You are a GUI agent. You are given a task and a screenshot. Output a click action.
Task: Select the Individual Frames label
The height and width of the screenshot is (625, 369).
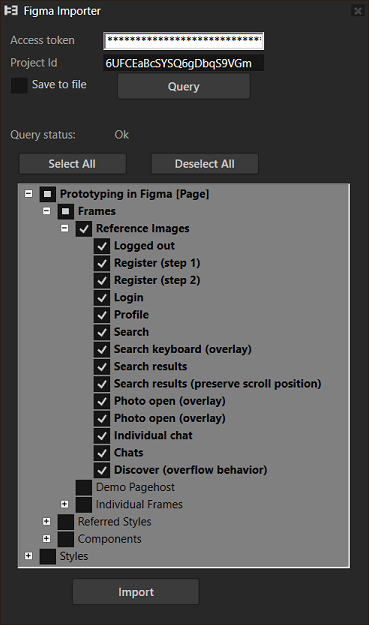click(139, 505)
